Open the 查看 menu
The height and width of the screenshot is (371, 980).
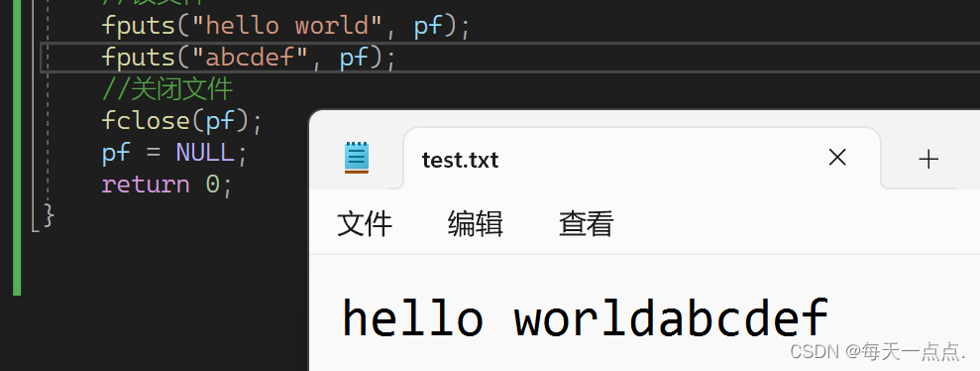[x=586, y=223]
